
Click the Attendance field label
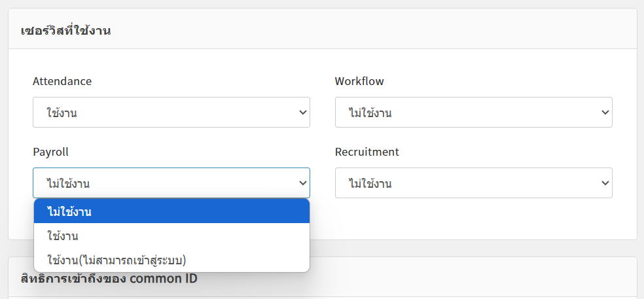click(62, 81)
